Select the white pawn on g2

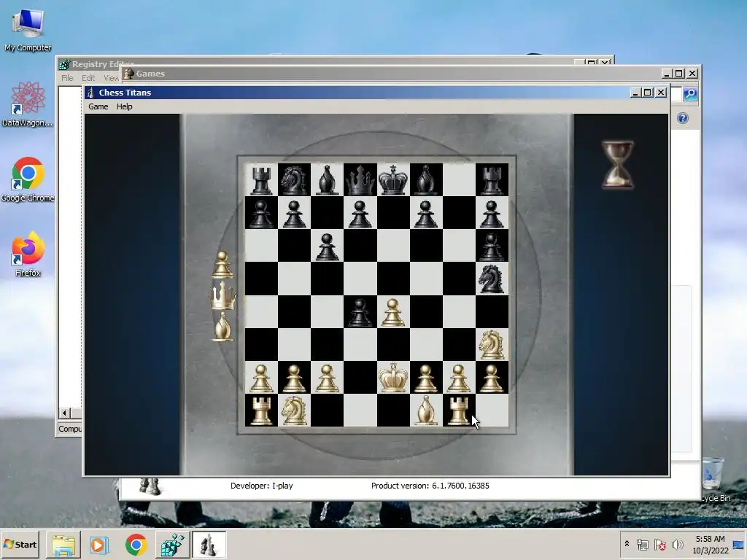click(459, 377)
